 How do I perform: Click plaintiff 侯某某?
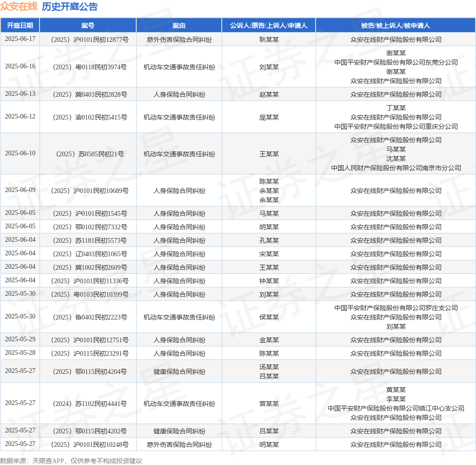pyautogui.click(x=269, y=317)
